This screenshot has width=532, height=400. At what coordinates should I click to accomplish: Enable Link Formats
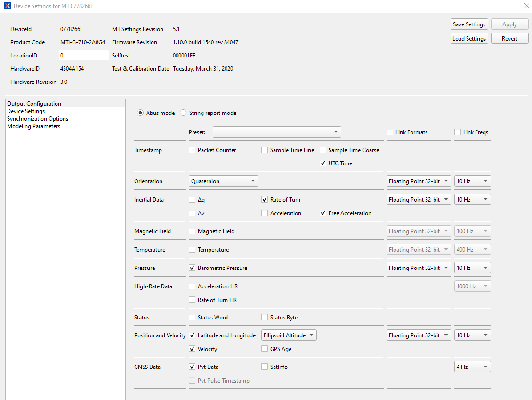pyautogui.click(x=390, y=132)
